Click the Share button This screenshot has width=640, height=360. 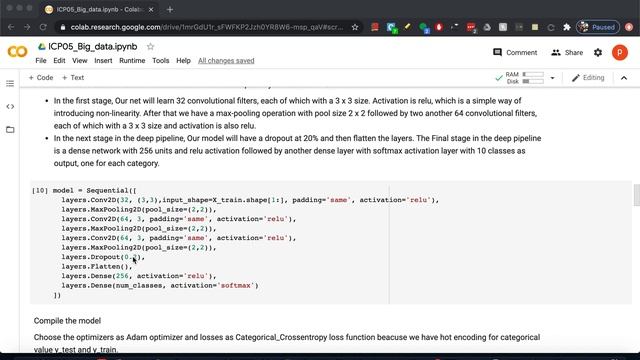pyautogui.click(x=567, y=52)
